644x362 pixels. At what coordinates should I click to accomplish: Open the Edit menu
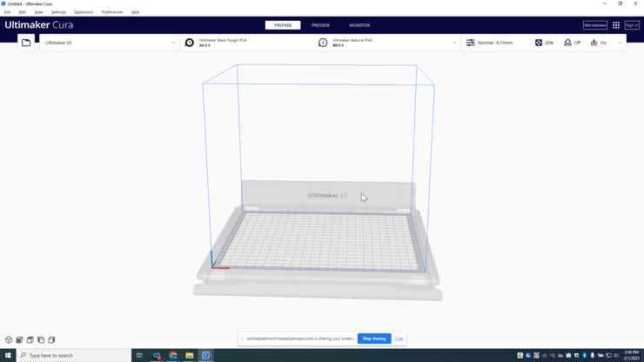tap(22, 12)
